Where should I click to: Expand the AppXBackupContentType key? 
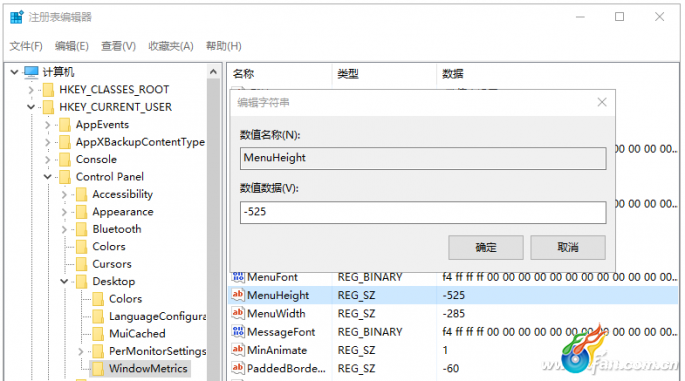click(48, 142)
